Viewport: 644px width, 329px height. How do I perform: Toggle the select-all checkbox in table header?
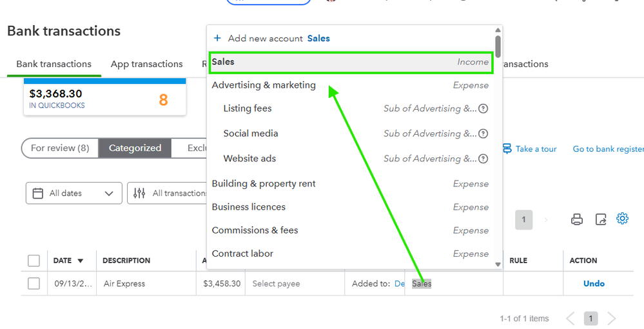[34, 261]
